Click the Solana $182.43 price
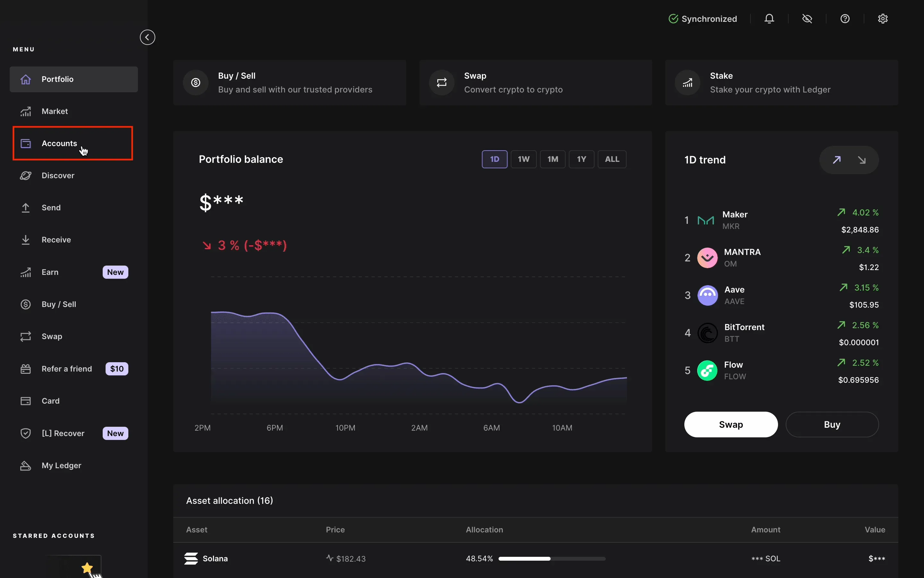This screenshot has width=924, height=578. click(351, 559)
